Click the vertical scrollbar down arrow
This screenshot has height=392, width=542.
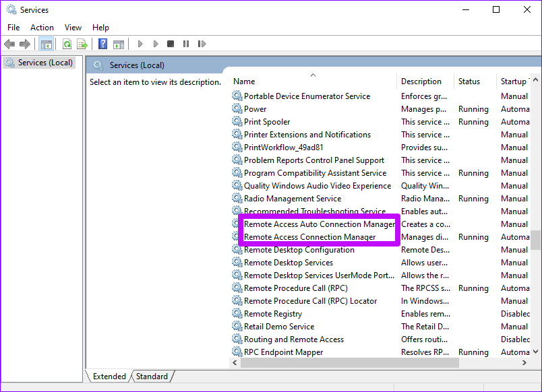(535, 352)
